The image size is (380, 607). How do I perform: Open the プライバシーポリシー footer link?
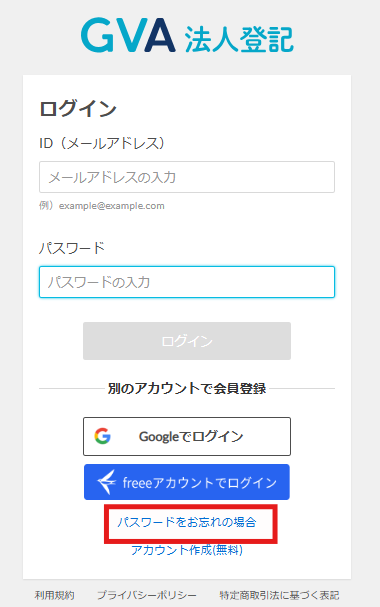[x=147, y=595]
